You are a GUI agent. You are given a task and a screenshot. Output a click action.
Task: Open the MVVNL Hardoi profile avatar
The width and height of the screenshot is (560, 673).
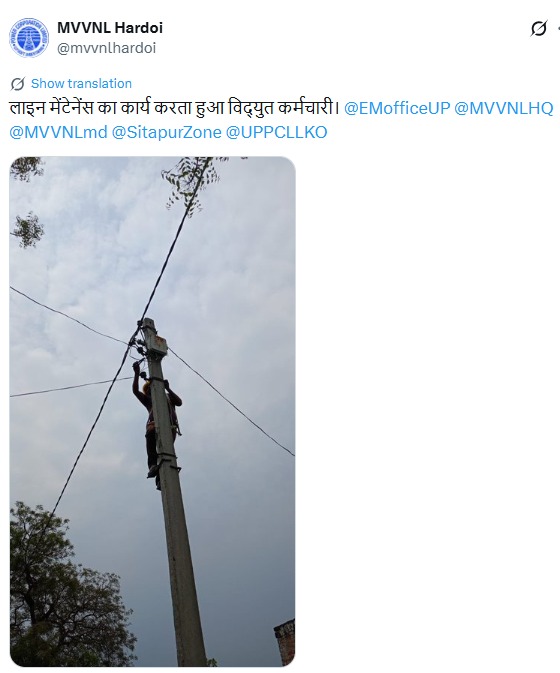click(29, 38)
